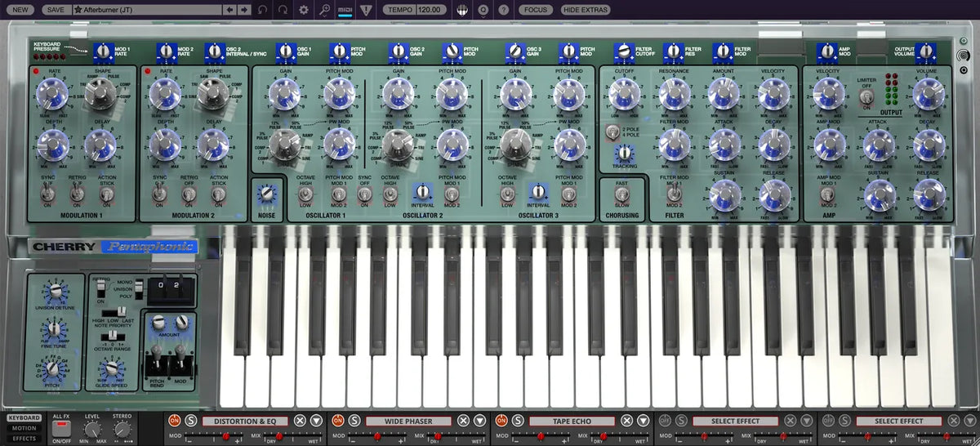Image resolution: width=980 pixels, height=446 pixels.
Task: Solo the Distortion & EQ effect
Action: pos(191,421)
